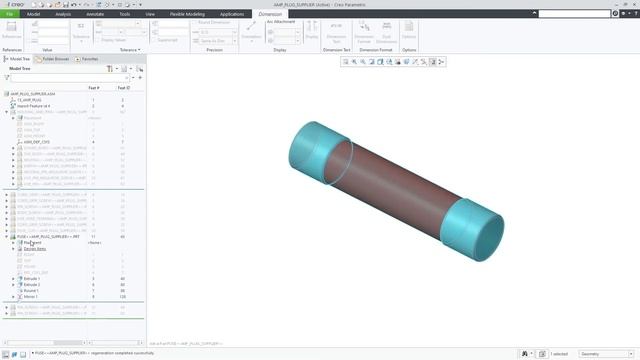The height and width of the screenshot is (360, 640).
Task: Click the Display Style icon in graphics toolbar
Action: pyautogui.click(x=380, y=62)
